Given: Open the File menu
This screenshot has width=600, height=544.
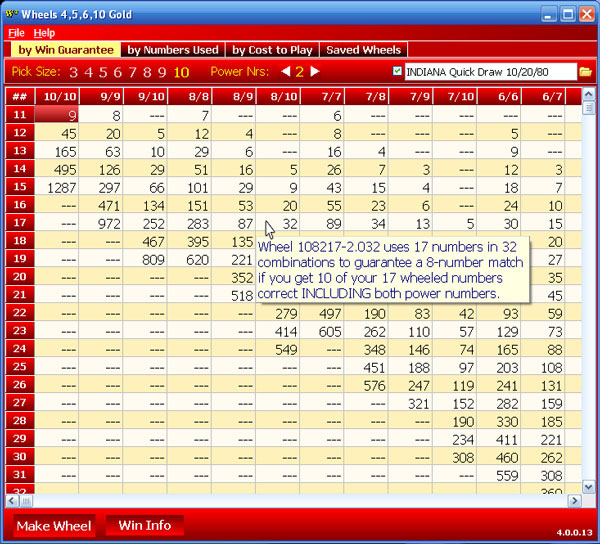Looking at the screenshot, I should click(x=16, y=33).
